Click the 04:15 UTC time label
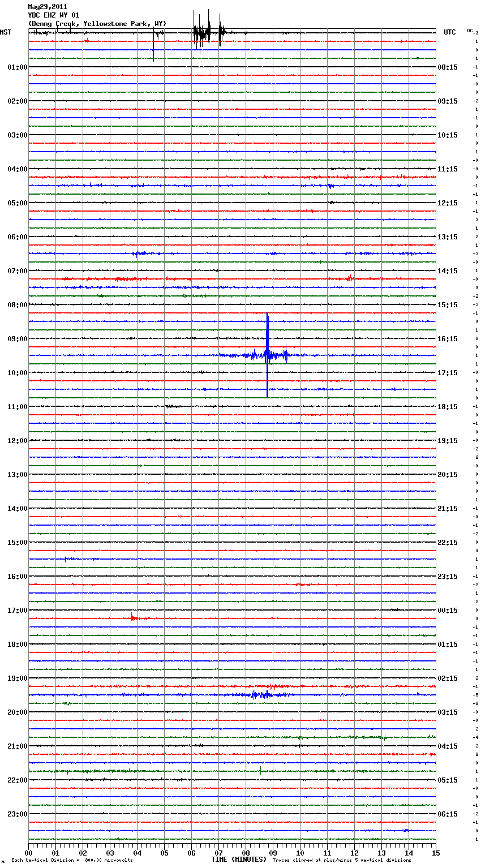This screenshot has width=481, height=868. pyautogui.click(x=448, y=746)
